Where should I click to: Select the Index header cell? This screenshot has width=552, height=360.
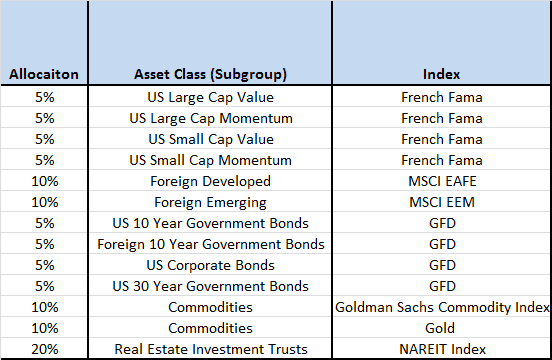click(441, 43)
